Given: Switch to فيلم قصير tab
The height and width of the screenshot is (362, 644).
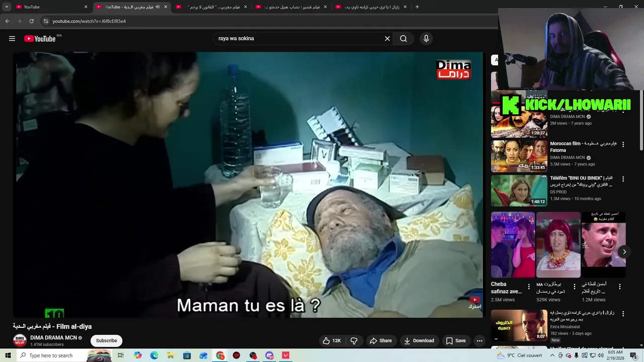Looking at the screenshot, I should (291, 7).
